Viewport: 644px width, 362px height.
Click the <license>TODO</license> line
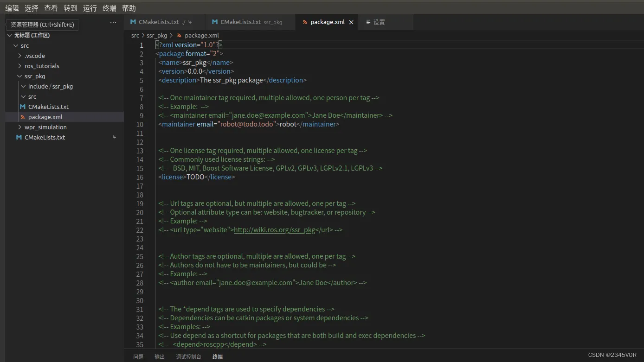[196, 177]
